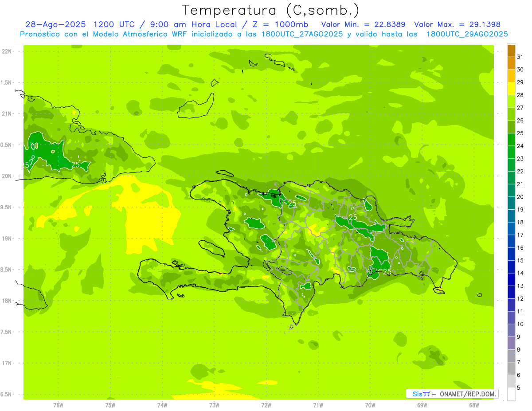Click the 72W longitude axis label

click(266, 405)
